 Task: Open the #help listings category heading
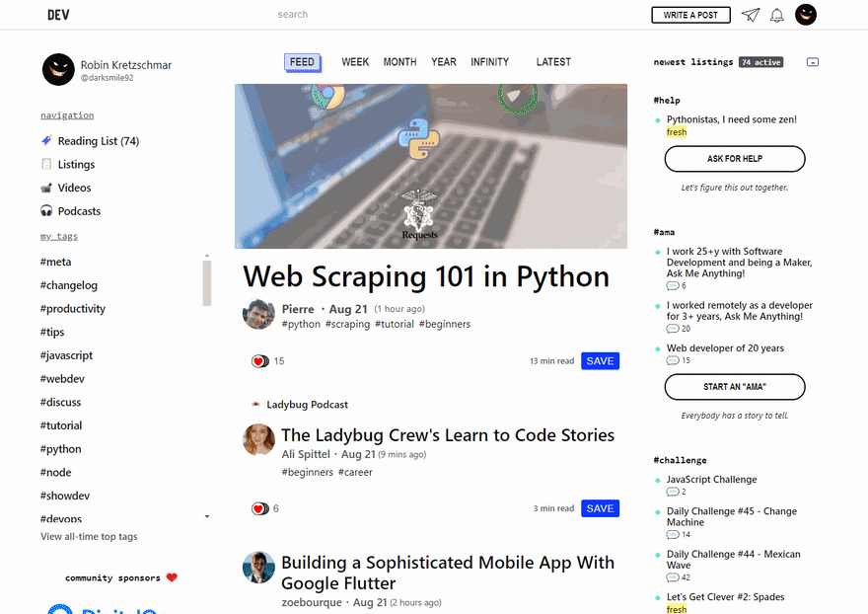click(x=667, y=101)
